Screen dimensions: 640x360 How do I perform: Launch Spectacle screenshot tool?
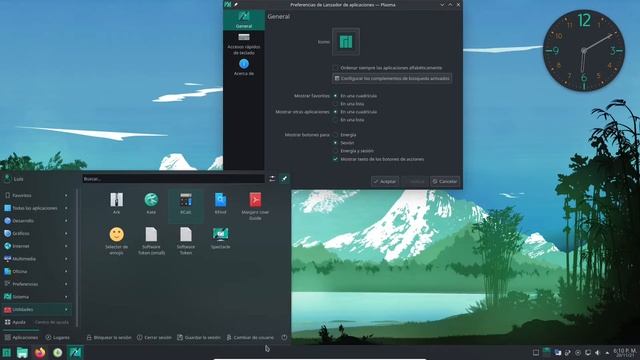coord(220,238)
